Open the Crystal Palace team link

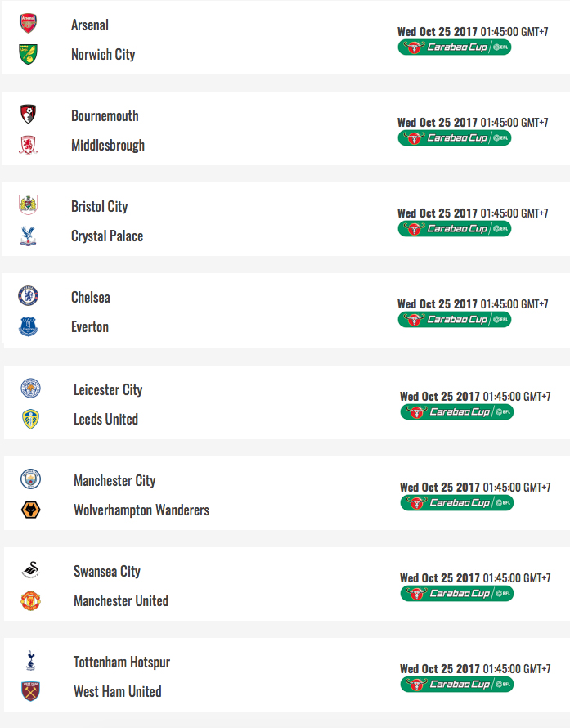[107, 236]
